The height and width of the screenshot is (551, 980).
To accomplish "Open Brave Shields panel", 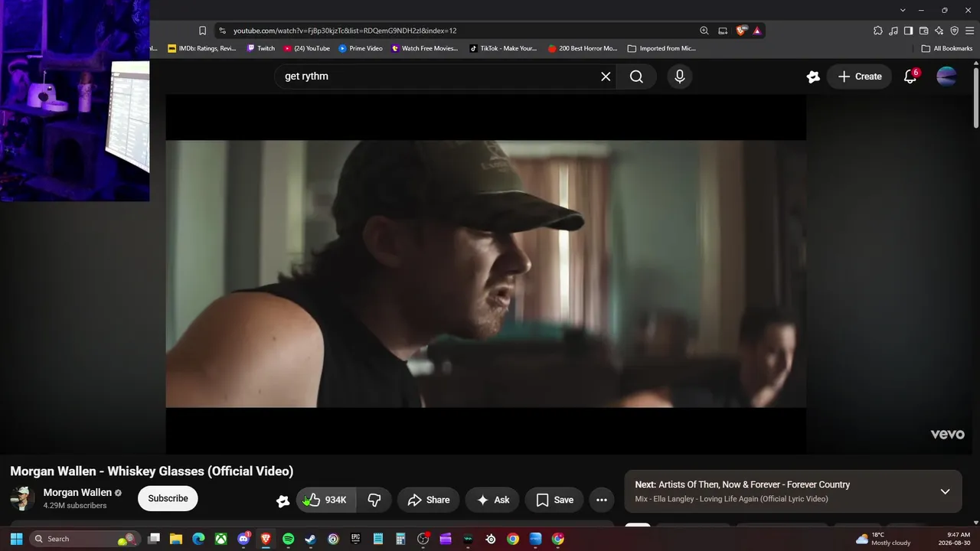I will [x=741, y=31].
